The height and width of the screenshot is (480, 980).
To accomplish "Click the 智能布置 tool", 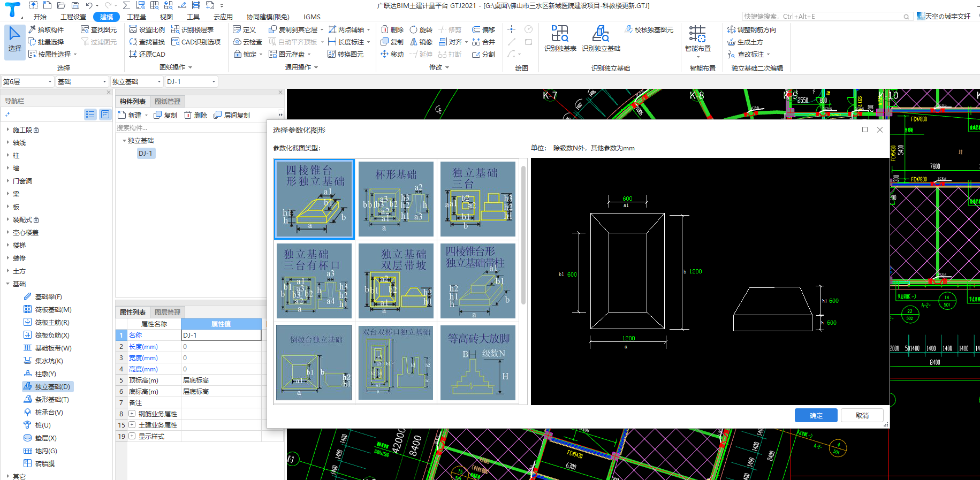I will pos(698,41).
